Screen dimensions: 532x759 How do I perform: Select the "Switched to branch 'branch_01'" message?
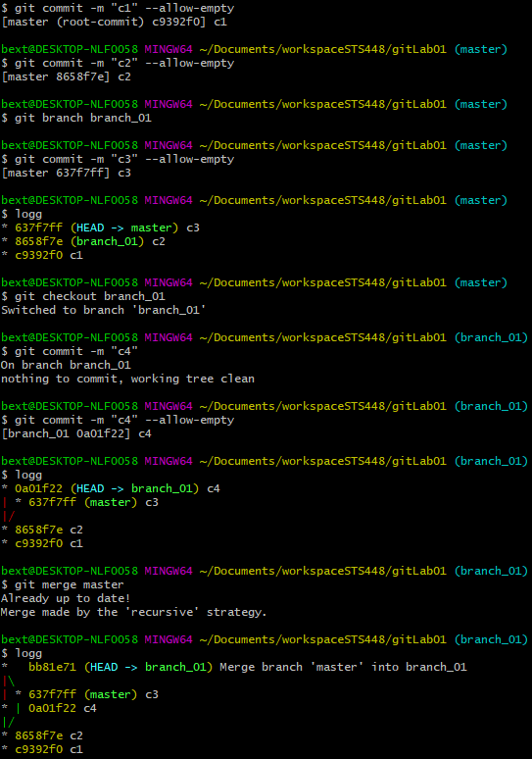104,310
